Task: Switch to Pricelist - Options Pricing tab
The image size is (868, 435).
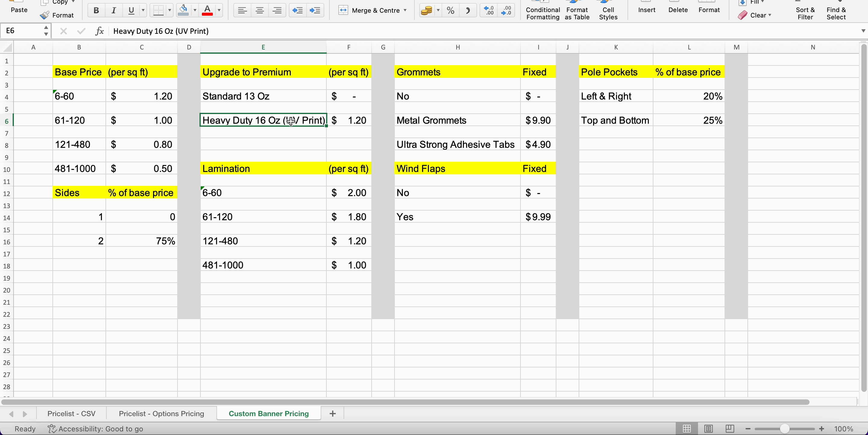Action: pos(161,413)
